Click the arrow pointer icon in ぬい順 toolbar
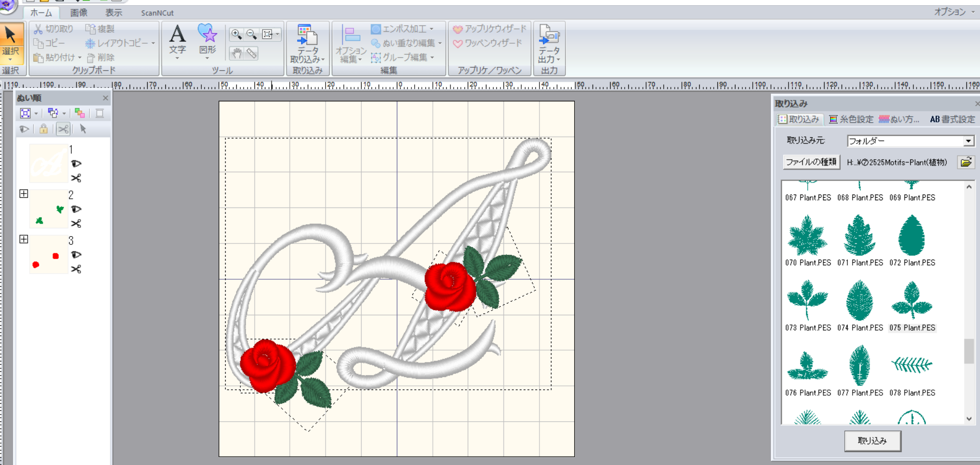The height and width of the screenshot is (465, 980). [83, 129]
